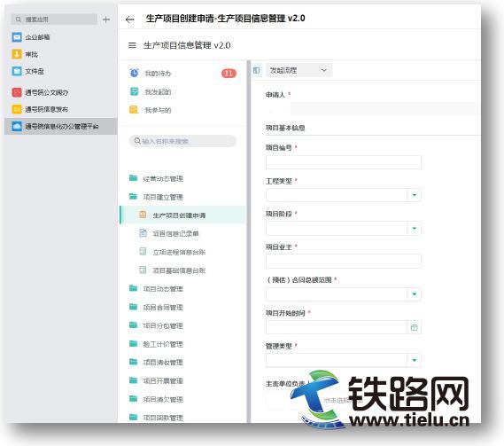Expand the 项目清欠管理 folder
The width and height of the screenshot is (504, 446).
[x=133, y=399]
